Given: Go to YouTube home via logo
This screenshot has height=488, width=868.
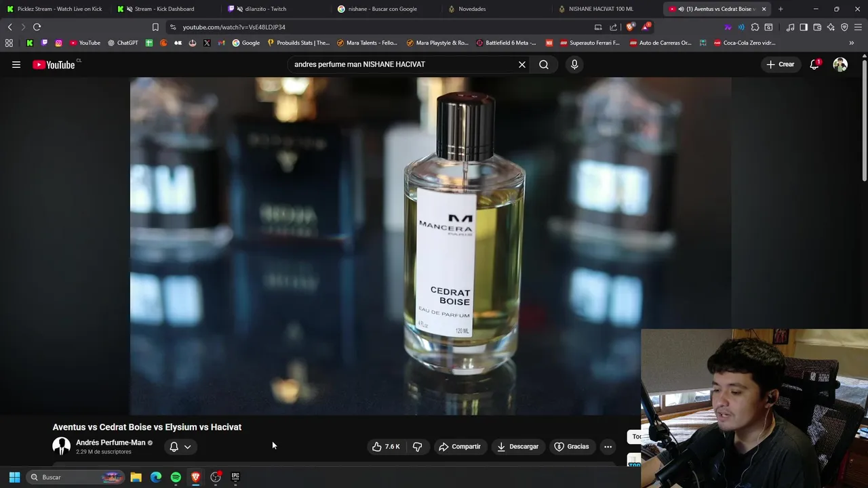Looking at the screenshot, I should tap(54, 64).
